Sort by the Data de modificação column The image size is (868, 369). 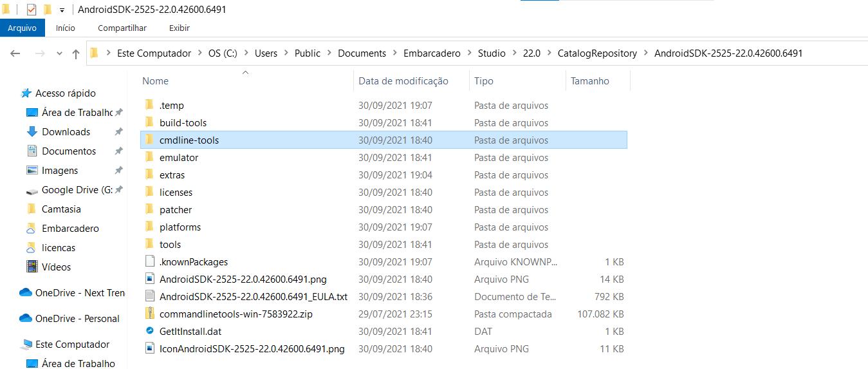[x=403, y=81]
